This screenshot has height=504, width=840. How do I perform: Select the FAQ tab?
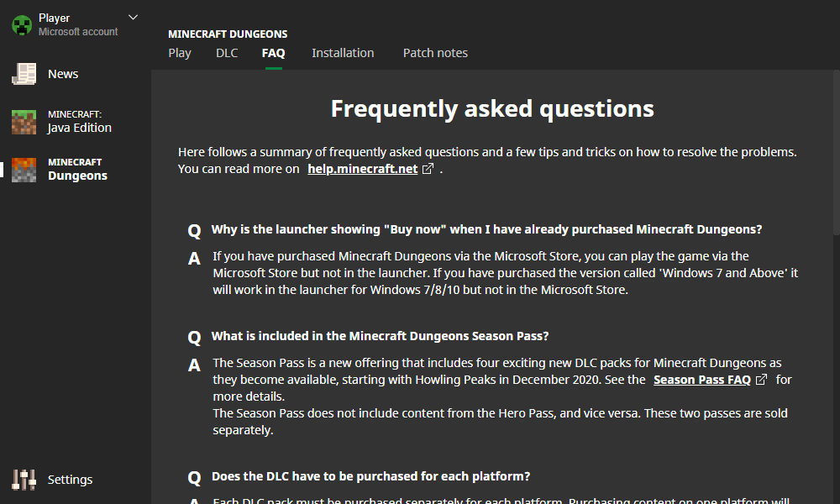pos(273,53)
